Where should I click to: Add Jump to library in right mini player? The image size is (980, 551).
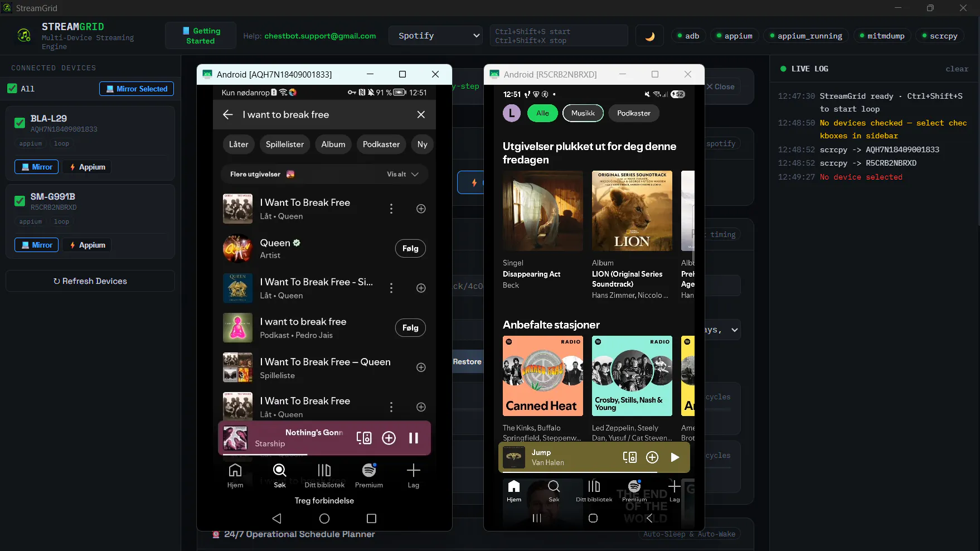click(x=652, y=457)
